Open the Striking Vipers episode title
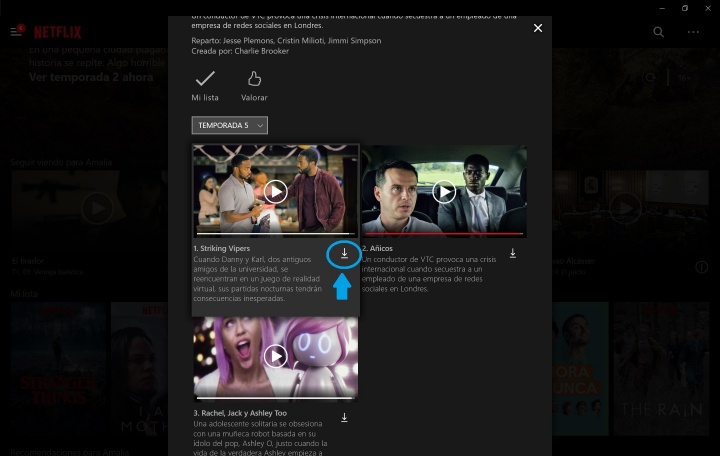Screen dimensions: 720x456 tap(222, 248)
